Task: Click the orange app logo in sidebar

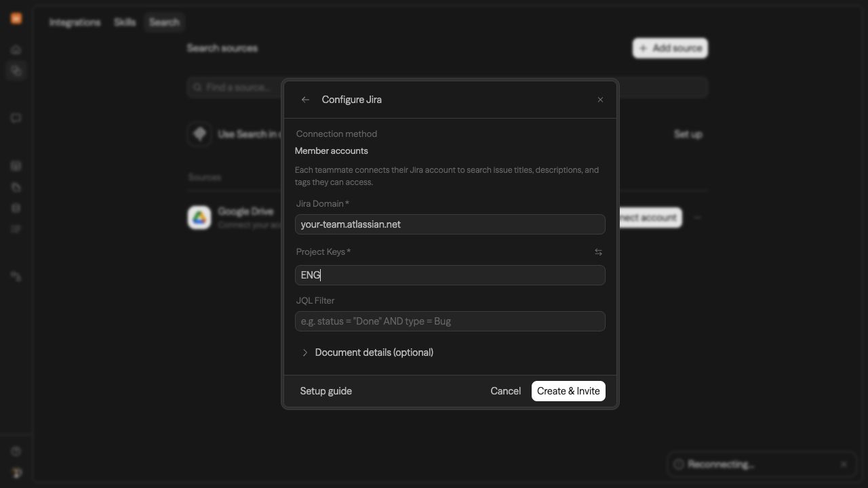Action: [x=16, y=18]
